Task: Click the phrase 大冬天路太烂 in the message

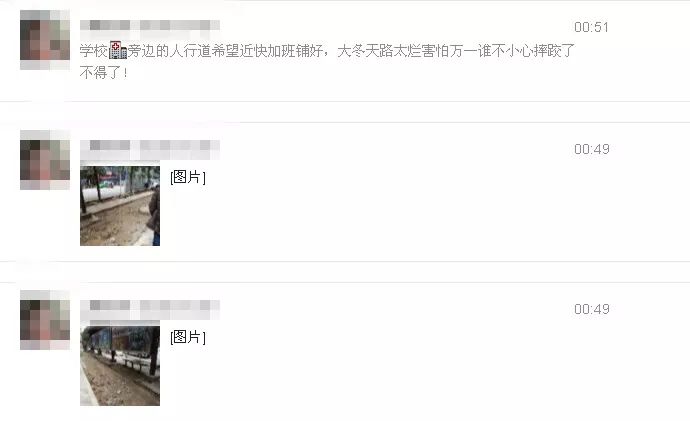Action: 379,51
